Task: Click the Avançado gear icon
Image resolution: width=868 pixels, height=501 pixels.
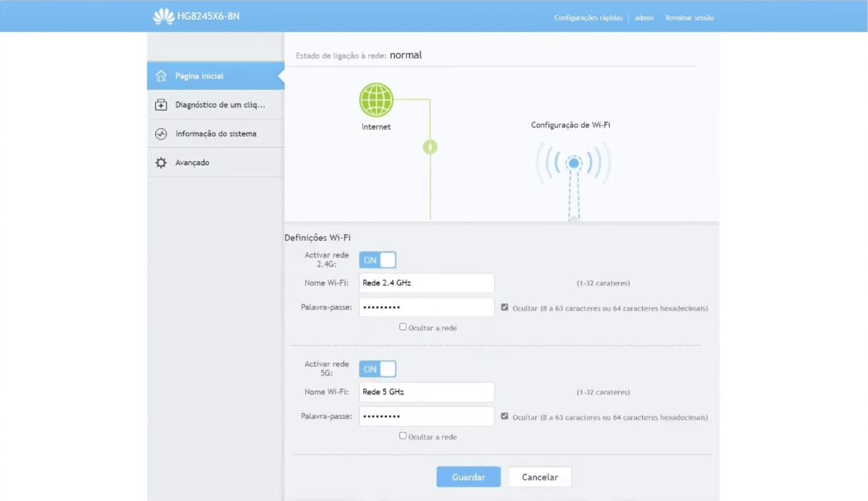Action: coord(161,163)
